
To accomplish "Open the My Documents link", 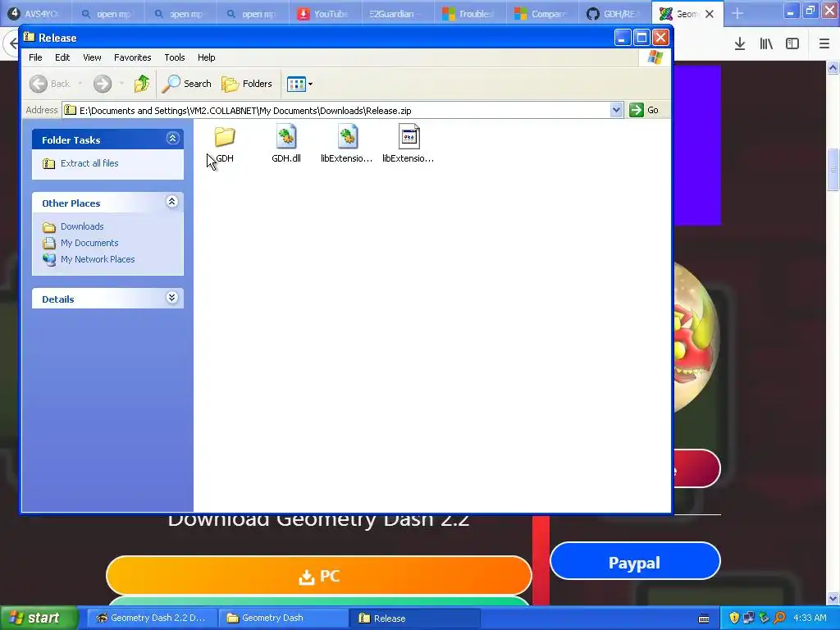I will click(x=89, y=243).
